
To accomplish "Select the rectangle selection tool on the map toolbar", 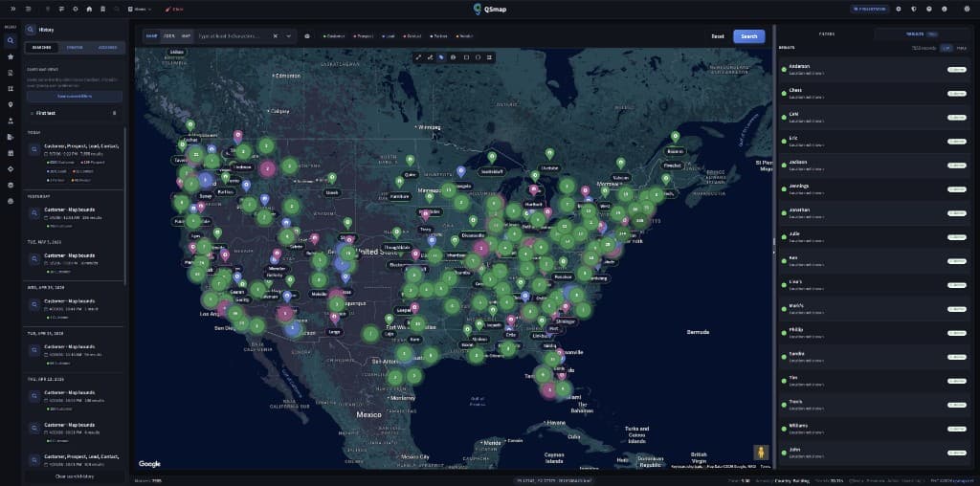I will (466, 57).
